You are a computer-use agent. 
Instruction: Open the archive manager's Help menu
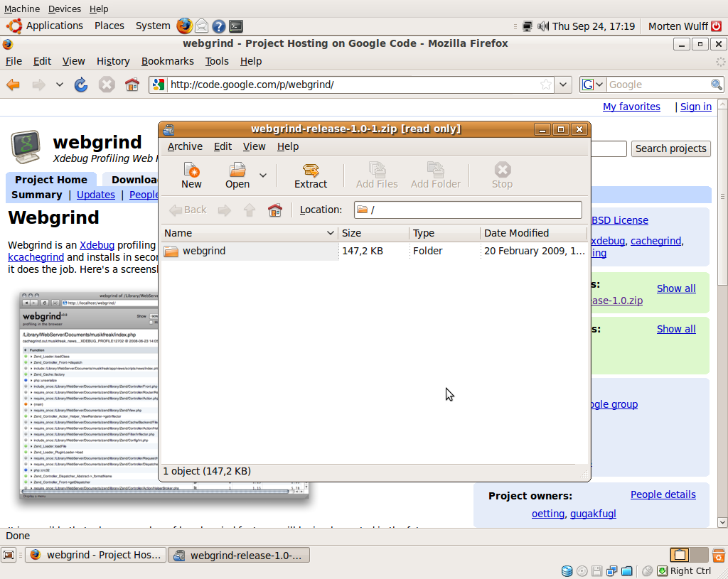coord(288,146)
